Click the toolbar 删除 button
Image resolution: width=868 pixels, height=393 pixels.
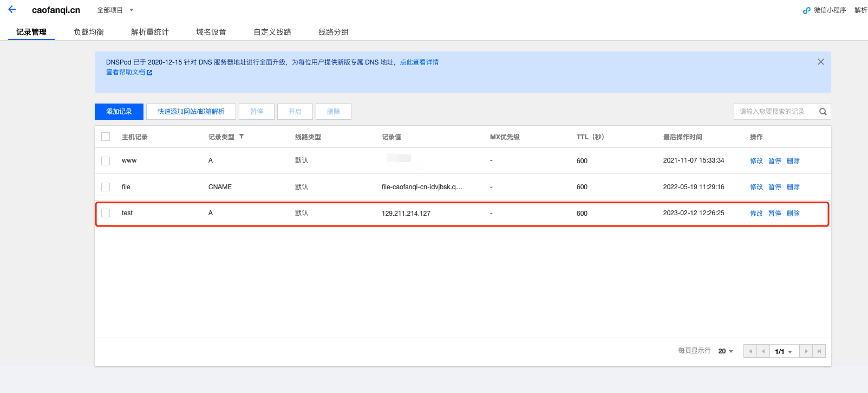point(334,112)
